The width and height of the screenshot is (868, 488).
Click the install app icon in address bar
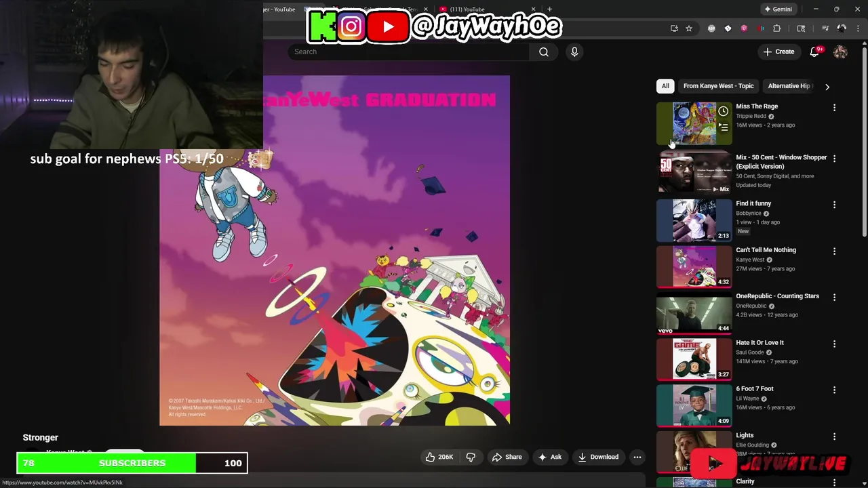(x=674, y=28)
